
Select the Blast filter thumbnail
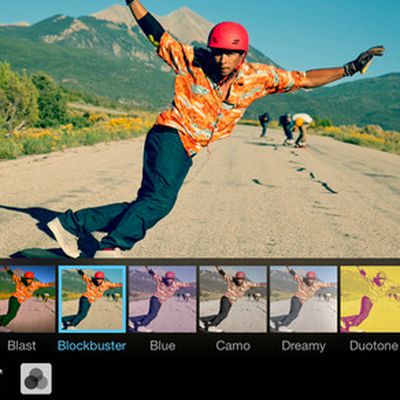27,299
